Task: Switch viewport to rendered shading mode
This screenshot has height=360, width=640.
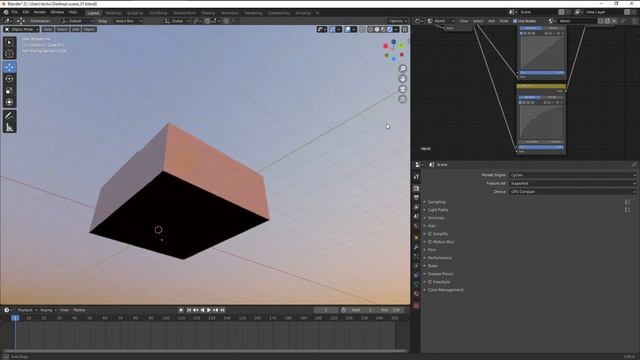Action: (x=390, y=29)
